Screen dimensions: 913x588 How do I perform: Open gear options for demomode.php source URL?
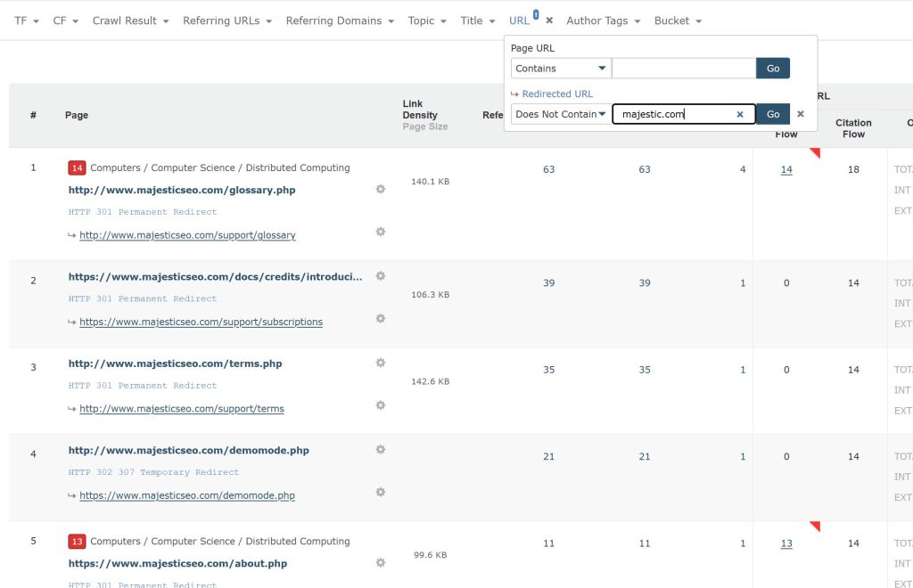[x=380, y=449]
